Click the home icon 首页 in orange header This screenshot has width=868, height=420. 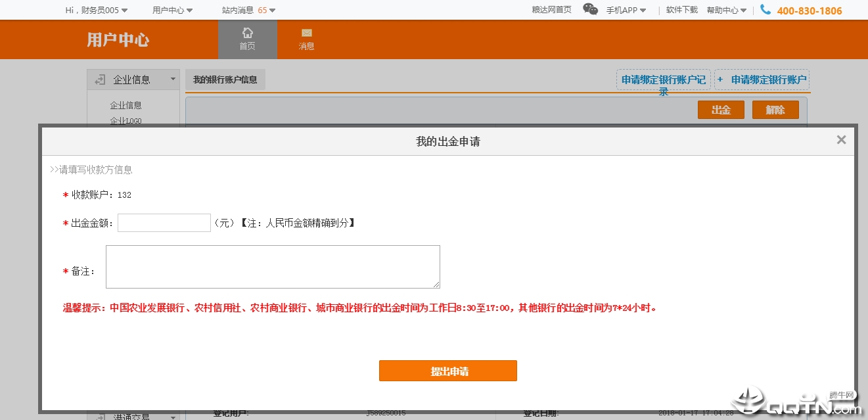247,39
